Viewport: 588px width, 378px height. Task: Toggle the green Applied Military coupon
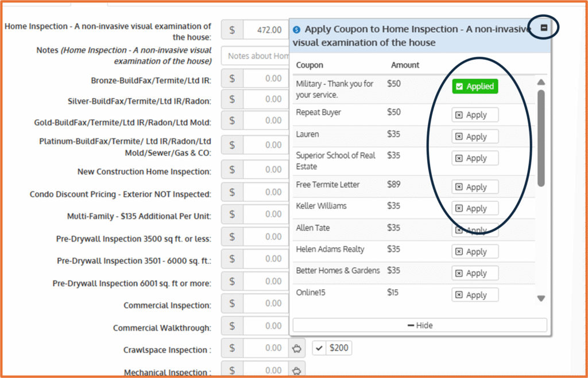tap(475, 86)
